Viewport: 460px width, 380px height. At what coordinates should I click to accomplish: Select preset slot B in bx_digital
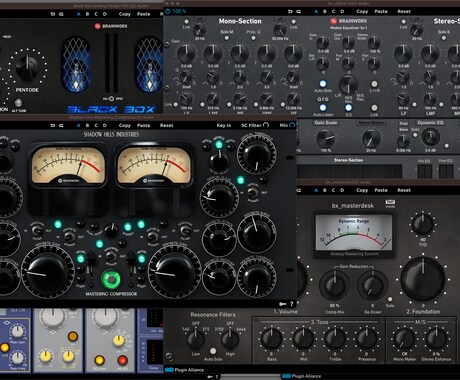click(x=325, y=11)
